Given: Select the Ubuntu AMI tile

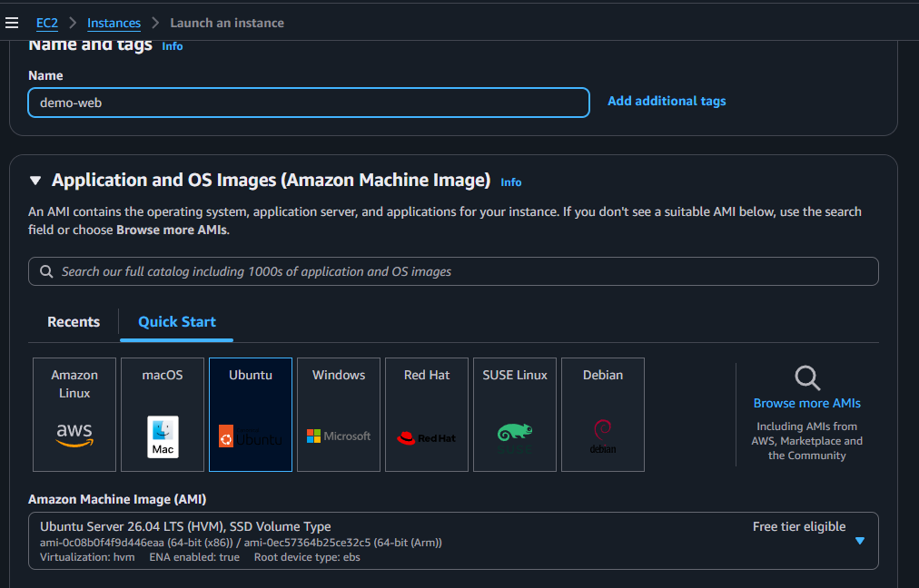Looking at the screenshot, I should point(251,414).
